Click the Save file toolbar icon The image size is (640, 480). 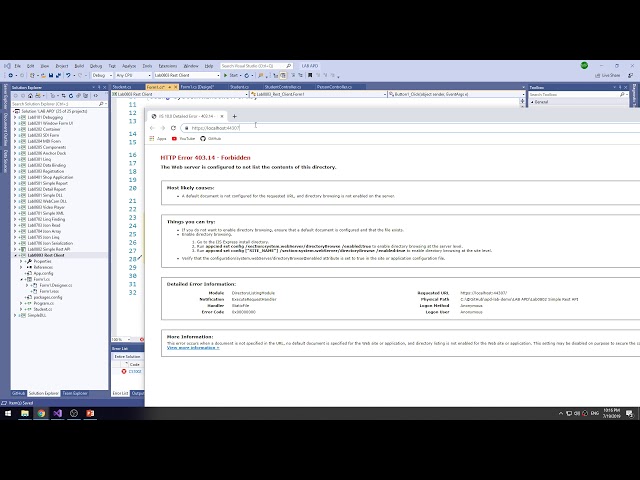[51, 76]
